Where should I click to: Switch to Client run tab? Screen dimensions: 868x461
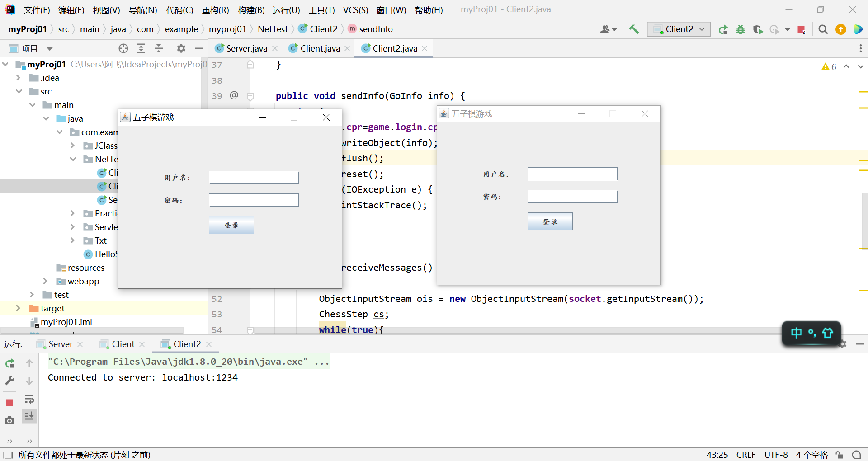click(x=123, y=344)
